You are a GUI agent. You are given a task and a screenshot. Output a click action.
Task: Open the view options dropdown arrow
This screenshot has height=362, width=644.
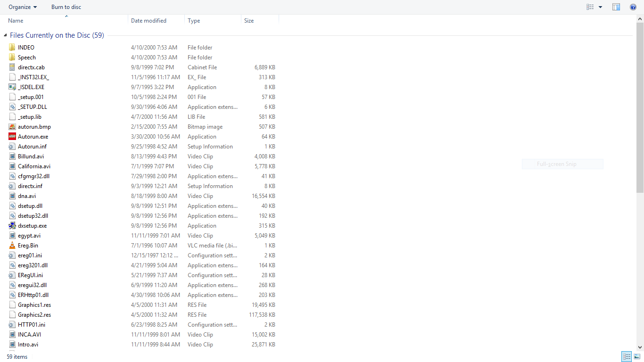(x=600, y=7)
